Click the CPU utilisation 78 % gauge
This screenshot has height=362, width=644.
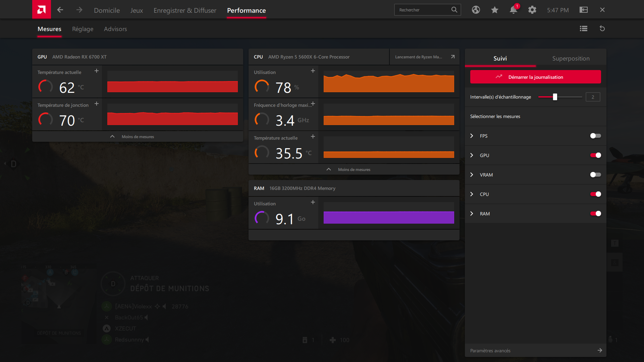pos(262,87)
